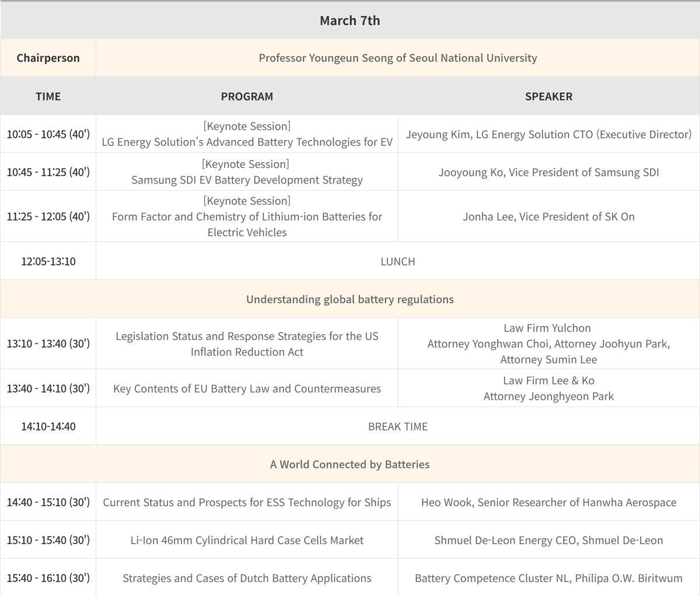Click the March 7th date header

click(349, 20)
